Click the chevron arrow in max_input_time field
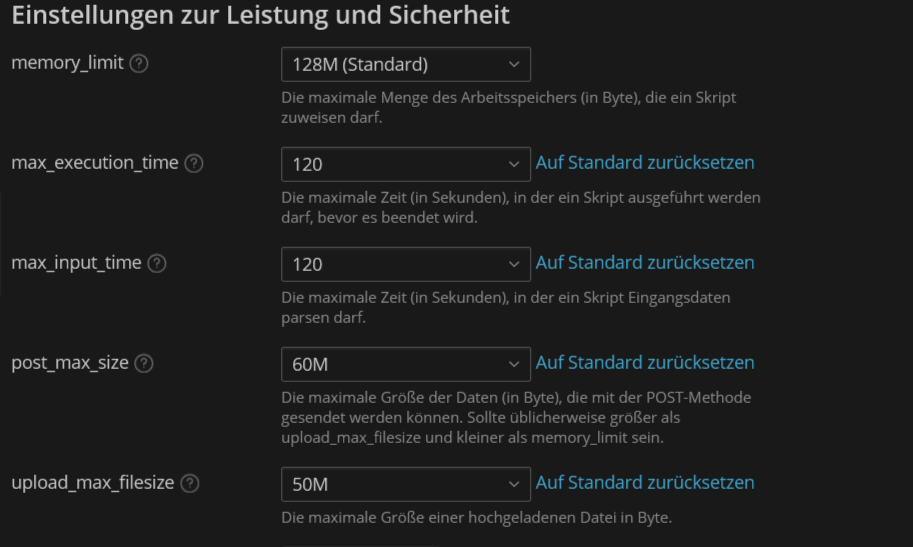 514,264
